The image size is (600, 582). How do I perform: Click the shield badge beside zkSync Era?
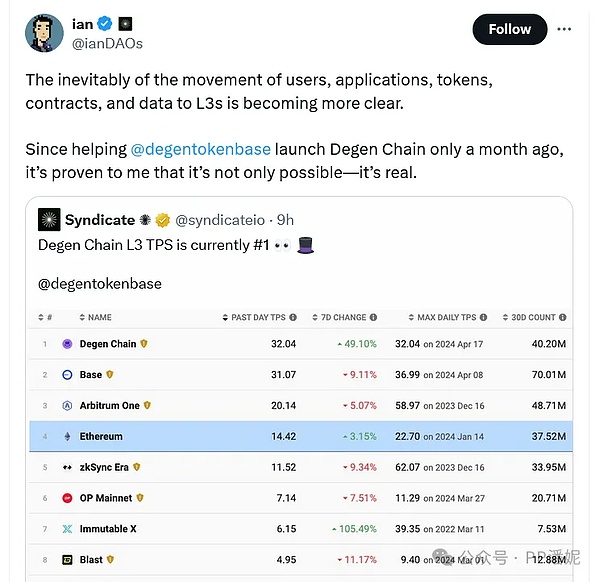tap(135, 467)
